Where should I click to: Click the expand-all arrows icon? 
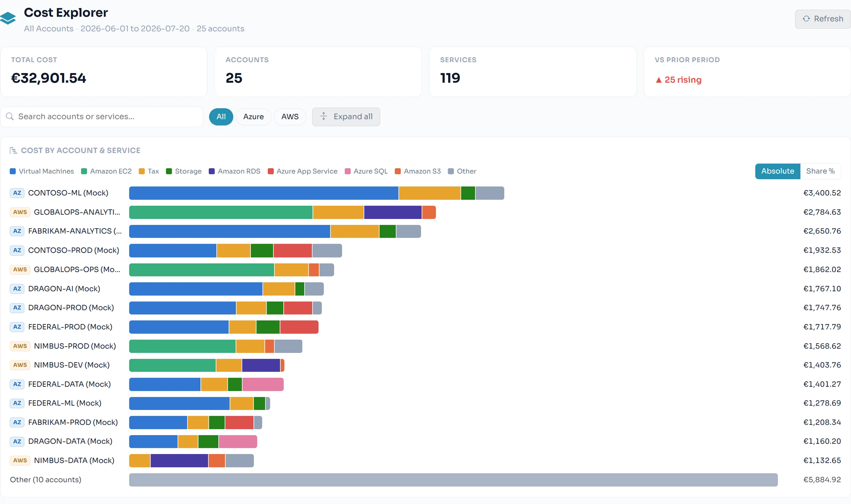coord(323,116)
